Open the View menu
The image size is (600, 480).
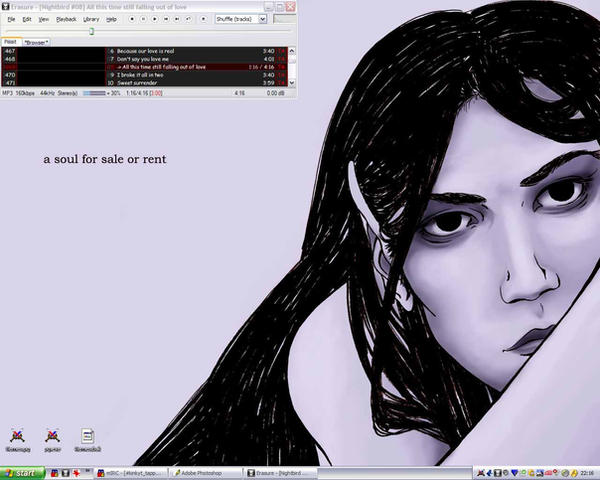click(x=44, y=19)
